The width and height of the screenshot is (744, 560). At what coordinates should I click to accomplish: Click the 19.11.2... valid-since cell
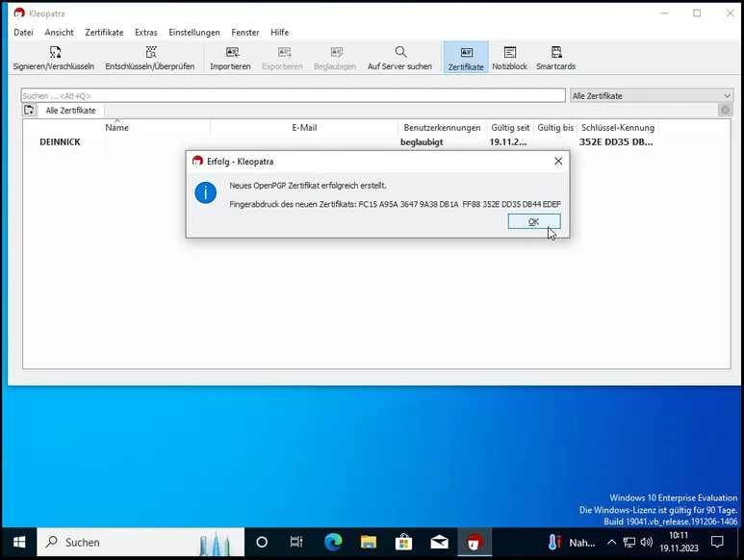pyautogui.click(x=508, y=141)
